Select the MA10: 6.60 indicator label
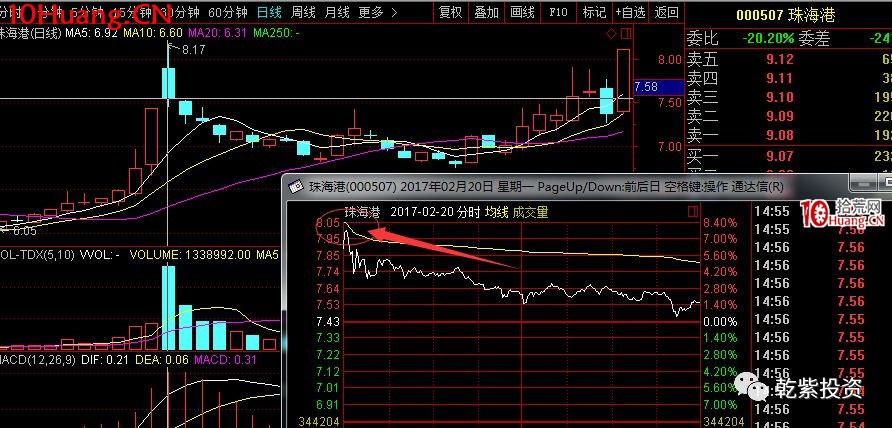The height and width of the screenshot is (428, 892). tap(152, 34)
